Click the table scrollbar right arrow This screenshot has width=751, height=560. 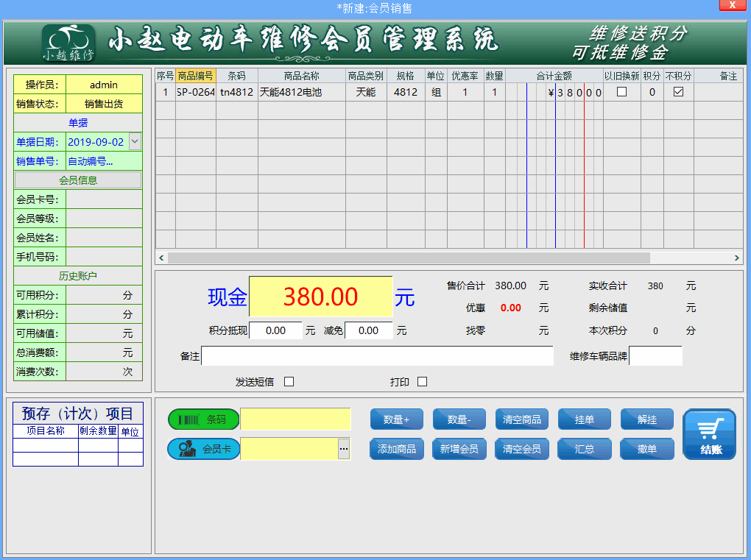tap(736, 258)
